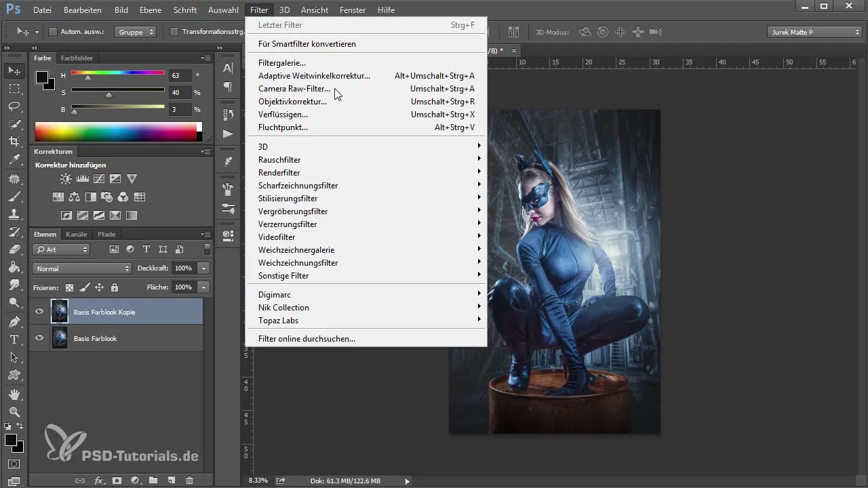Select the Brush tool
The height and width of the screenshot is (488, 868).
click(14, 197)
